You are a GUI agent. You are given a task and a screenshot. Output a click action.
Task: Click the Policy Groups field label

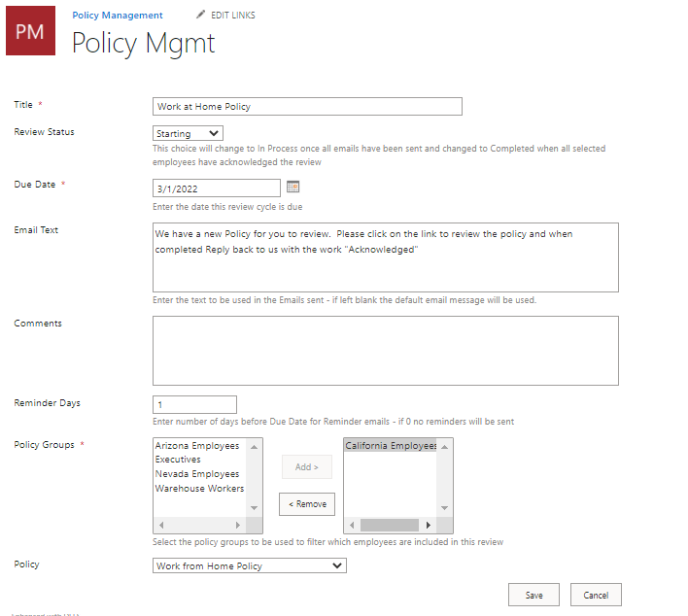click(x=45, y=445)
